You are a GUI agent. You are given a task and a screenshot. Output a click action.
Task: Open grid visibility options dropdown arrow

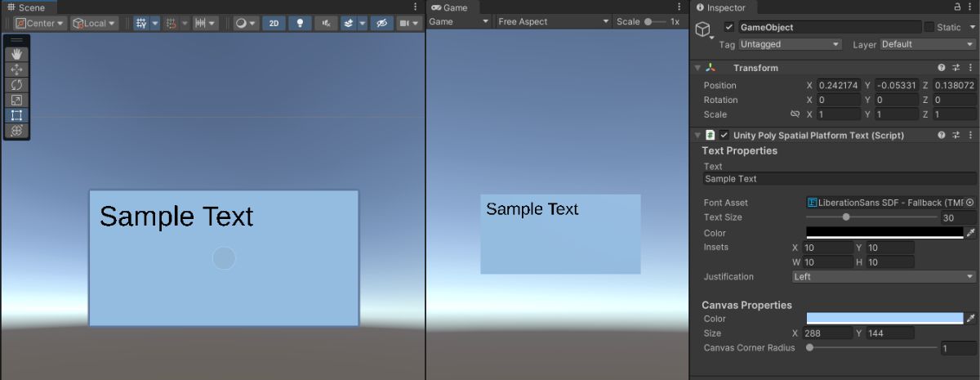155,23
